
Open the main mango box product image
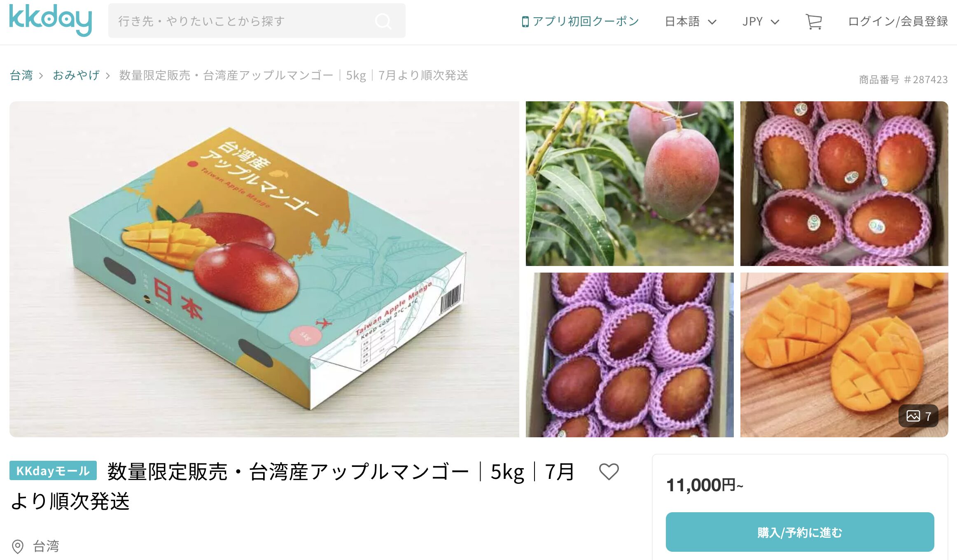click(264, 269)
